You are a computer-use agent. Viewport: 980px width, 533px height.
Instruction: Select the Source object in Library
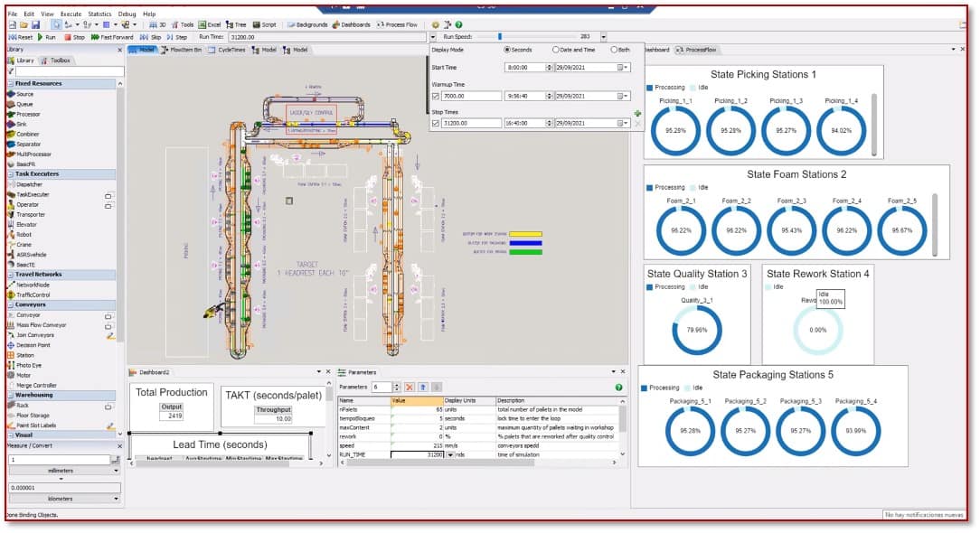(21, 94)
